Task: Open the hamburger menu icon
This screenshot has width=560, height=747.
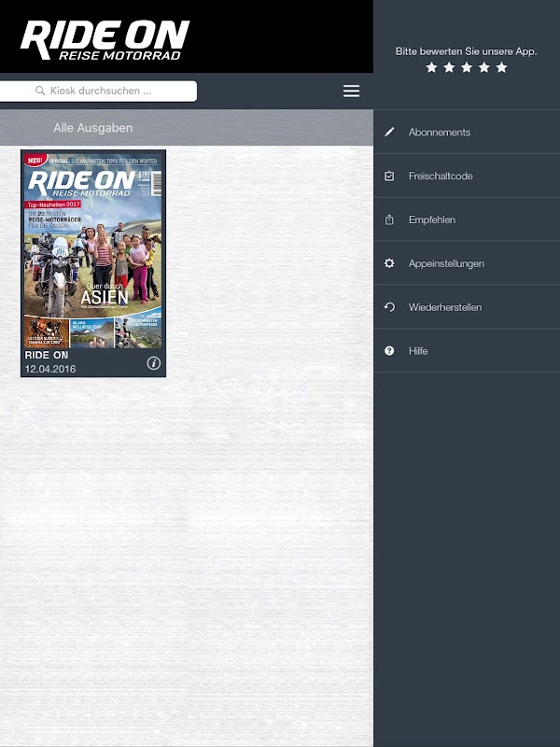Action: (352, 91)
